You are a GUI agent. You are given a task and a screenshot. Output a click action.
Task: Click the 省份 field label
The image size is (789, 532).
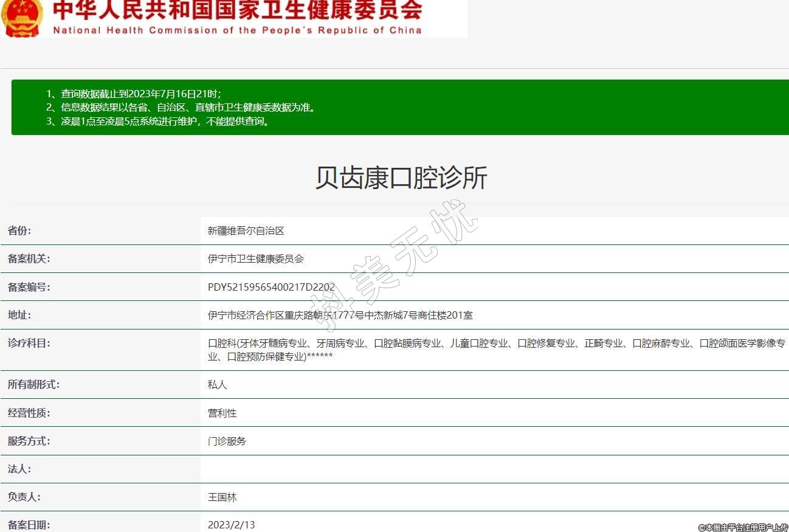[19, 230]
